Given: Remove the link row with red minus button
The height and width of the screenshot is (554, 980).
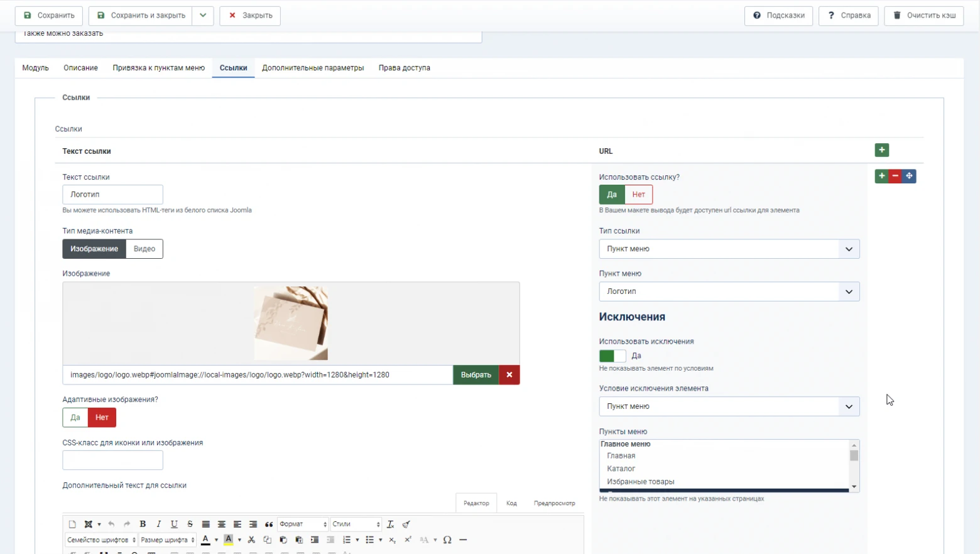Looking at the screenshot, I should tap(895, 177).
